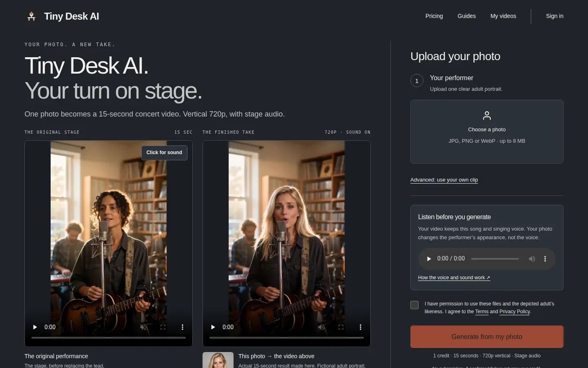Play the original stage video
The image size is (588, 368).
(35, 327)
